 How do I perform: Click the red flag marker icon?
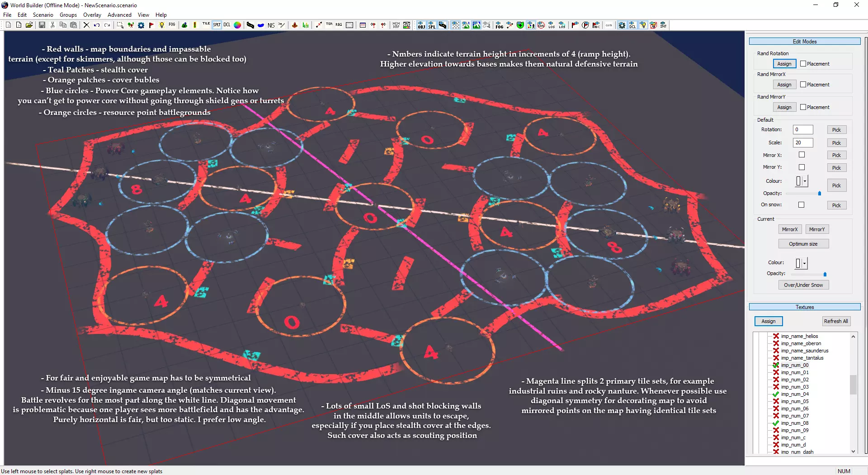point(151,25)
